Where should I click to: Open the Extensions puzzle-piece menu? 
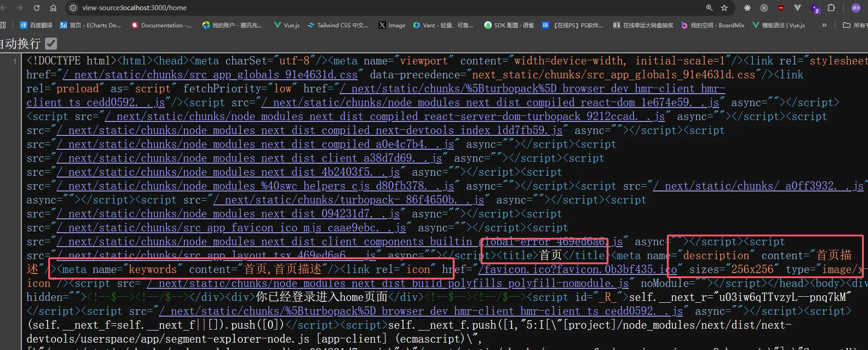click(x=831, y=8)
